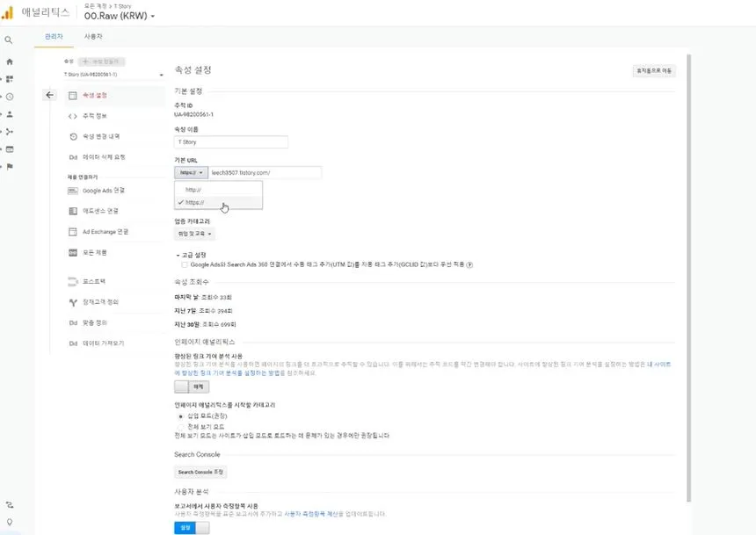Open Realtime reports via the clock icon
Screen dimensions: 756x535
(9, 97)
